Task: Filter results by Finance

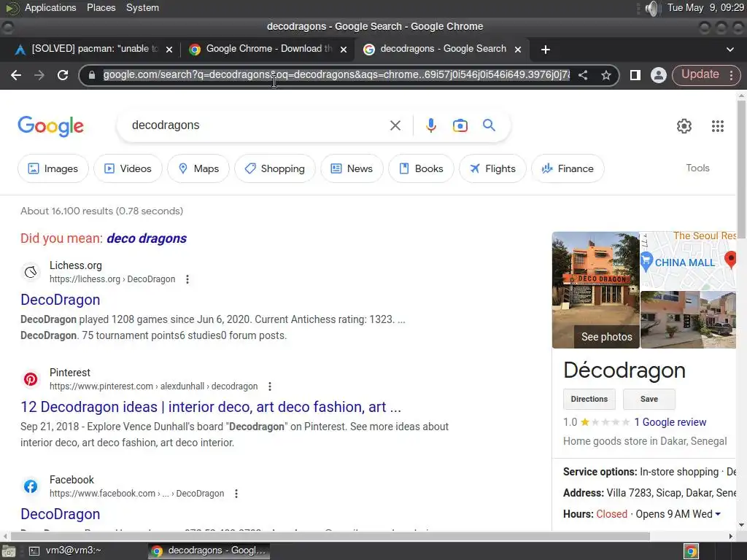Action: click(x=568, y=168)
